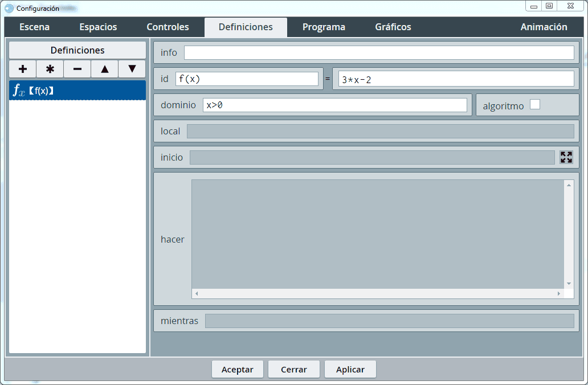Move definition up with the up arrow
The height and width of the screenshot is (385, 588).
(x=105, y=69)
